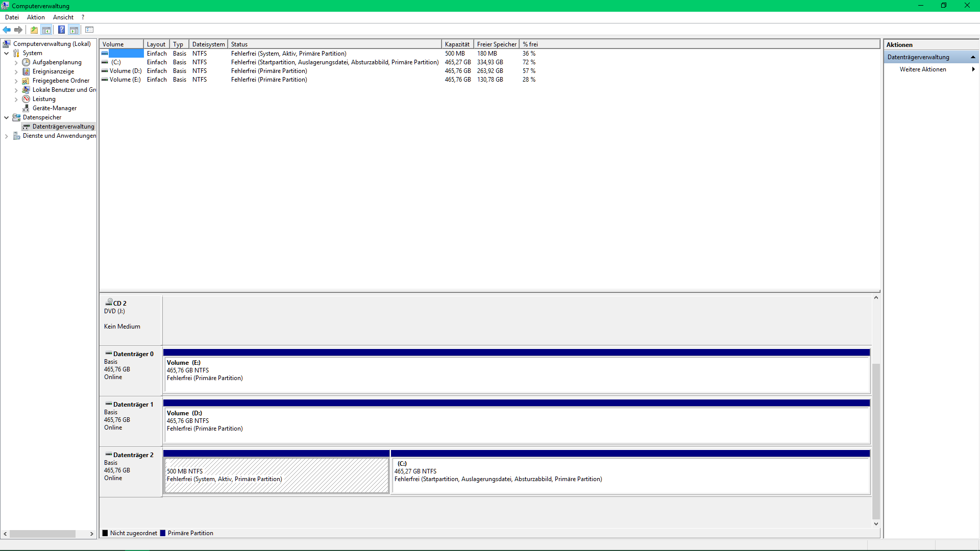Expand the Dienste und Anwendungen node

[6, 136]
